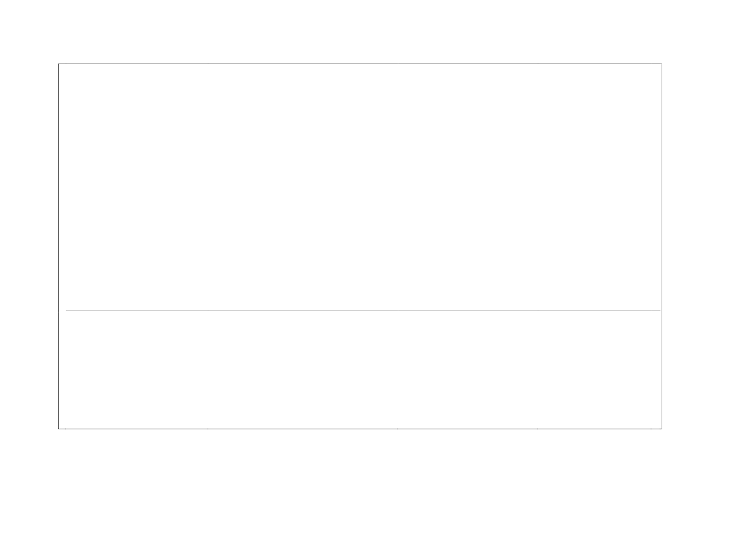Image resolution: width=756 pixels, height=535 pixels.
Task: Select the empty plot area below line
Action: 360,369
